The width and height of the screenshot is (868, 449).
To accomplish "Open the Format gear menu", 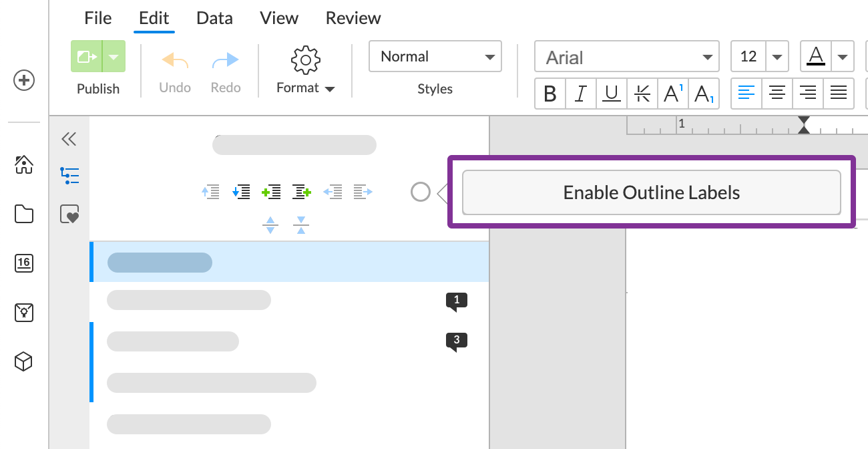I will [305, 61].
